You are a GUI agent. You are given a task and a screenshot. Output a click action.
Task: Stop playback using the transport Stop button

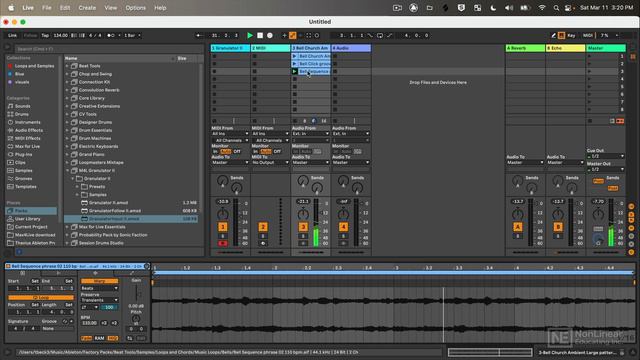(x=260, y=36)
